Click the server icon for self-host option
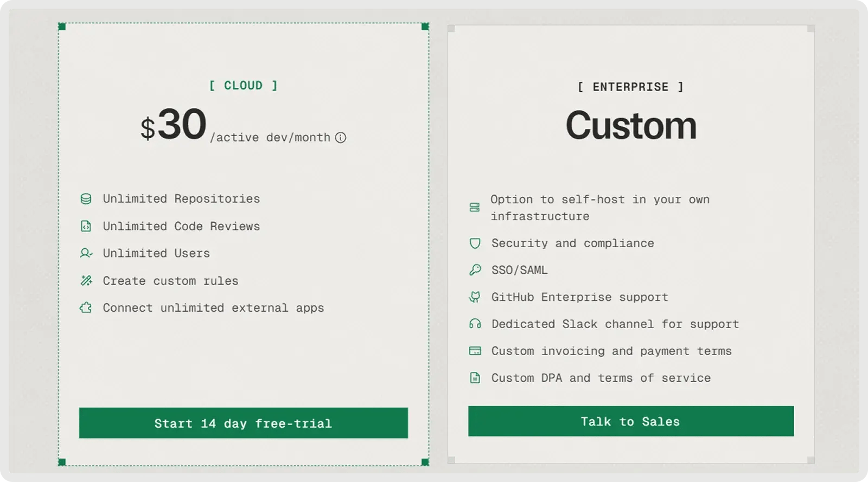 pyautogui.click(x=475, y=208)
